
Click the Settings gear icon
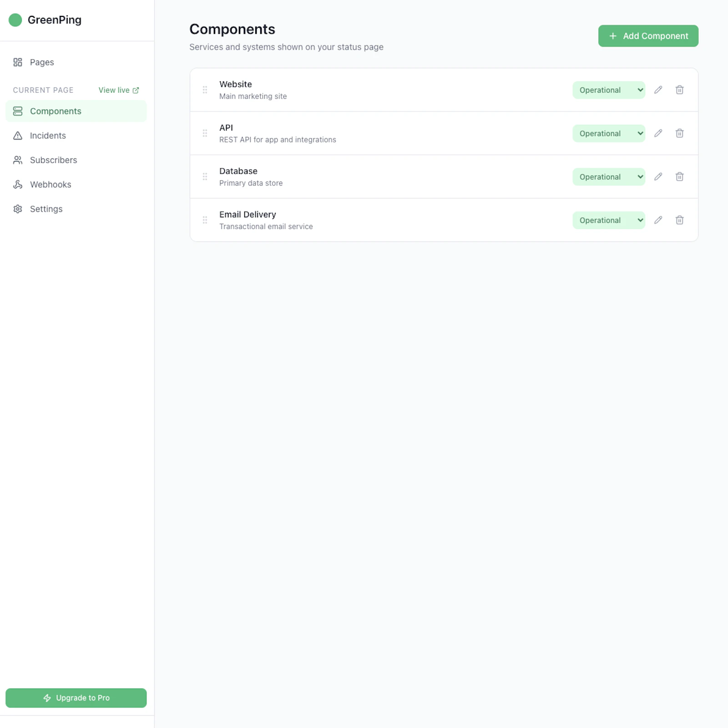18,209
